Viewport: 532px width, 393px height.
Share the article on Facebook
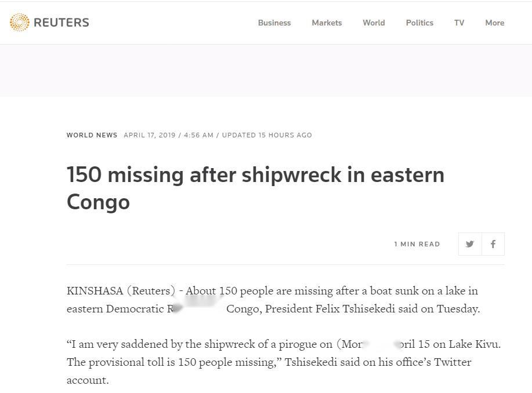tap(493, 244)
